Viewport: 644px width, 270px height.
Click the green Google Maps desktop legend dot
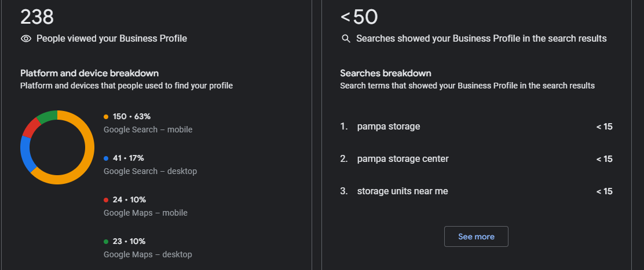click(106, 242)
